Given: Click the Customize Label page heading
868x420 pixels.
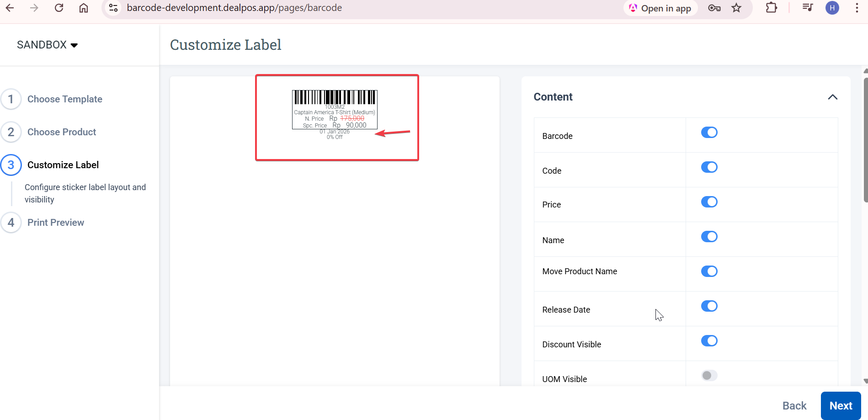Looking at the screenshot, I should [x=226, y=45].
